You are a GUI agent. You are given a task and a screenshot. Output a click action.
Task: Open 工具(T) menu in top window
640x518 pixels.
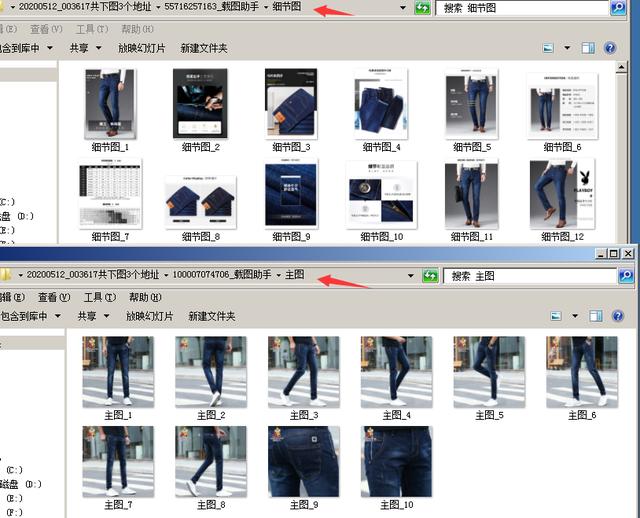92,29
